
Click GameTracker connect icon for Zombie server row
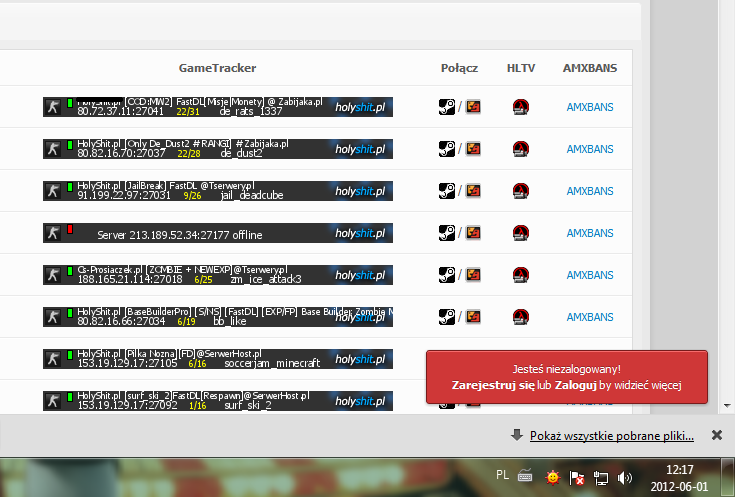coord(473,275)
